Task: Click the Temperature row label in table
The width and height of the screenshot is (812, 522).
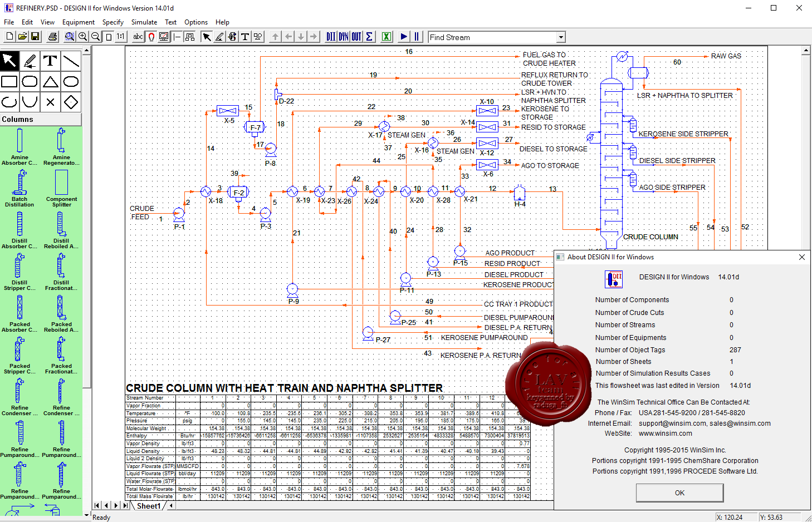Action: [141, 413]
